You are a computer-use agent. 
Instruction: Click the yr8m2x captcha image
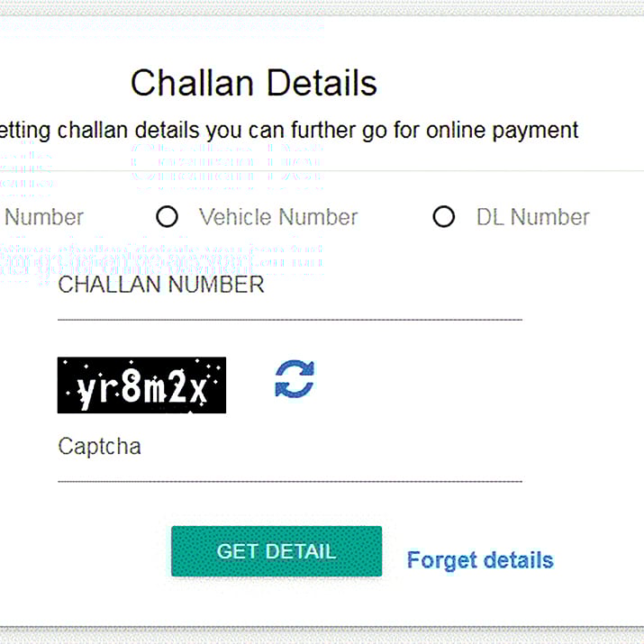141,385
